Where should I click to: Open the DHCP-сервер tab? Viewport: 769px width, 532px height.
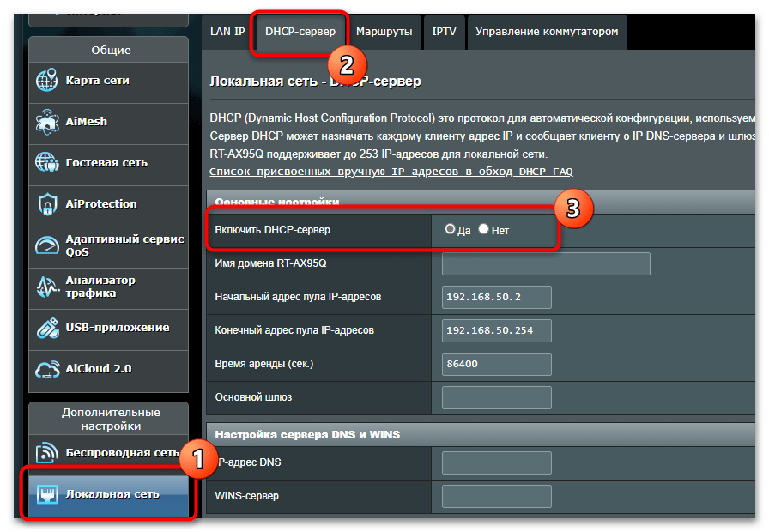click(300, 32)
